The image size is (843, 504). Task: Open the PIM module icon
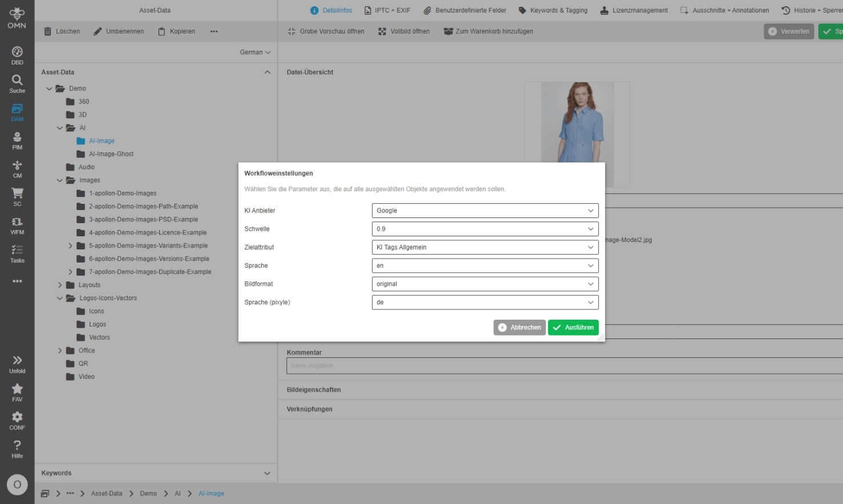click(17, 140)
